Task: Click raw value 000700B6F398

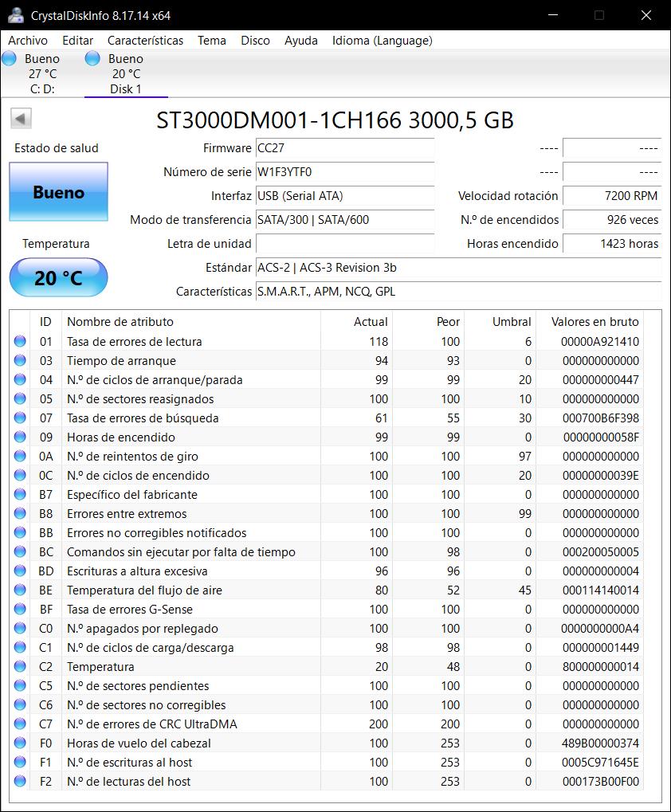Action: coord(601,418)
